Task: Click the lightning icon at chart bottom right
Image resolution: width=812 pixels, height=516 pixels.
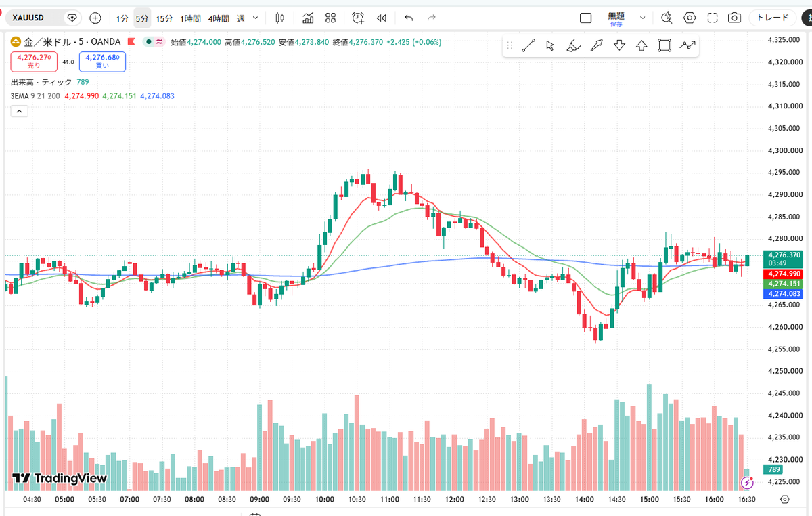Action: (x=748, y=483)
